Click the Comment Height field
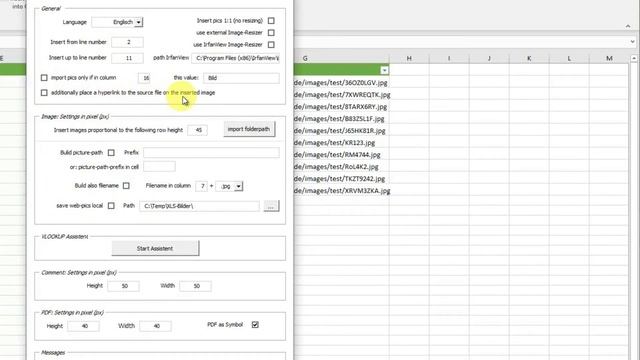640x360 pixels. pyautogui.click(x=124, y=286)
